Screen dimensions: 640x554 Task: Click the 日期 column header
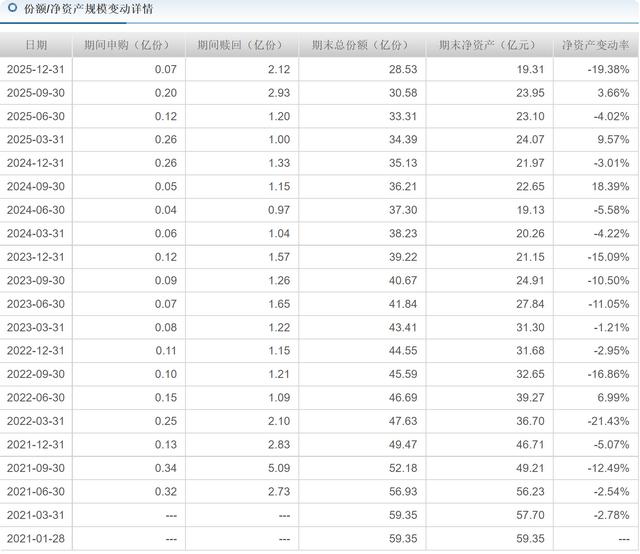[x=36, y=46]
